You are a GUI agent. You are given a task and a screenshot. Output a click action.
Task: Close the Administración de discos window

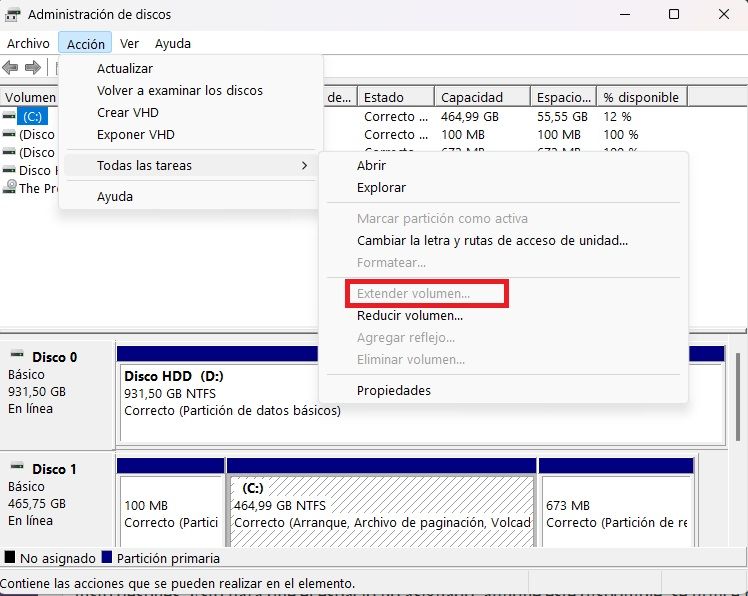(724, 14)
